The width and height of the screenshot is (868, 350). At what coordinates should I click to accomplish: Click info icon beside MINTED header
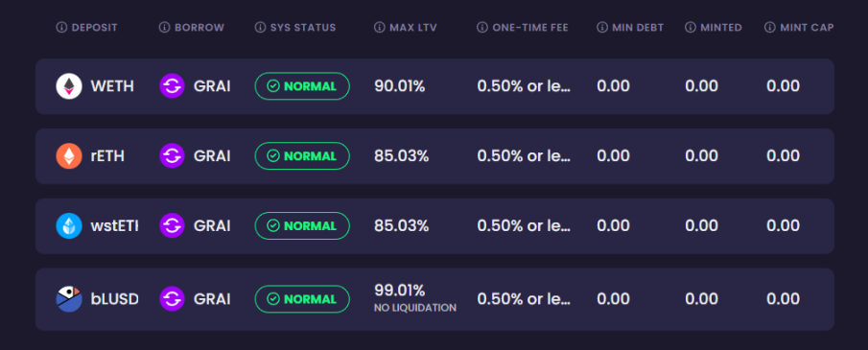(x=691, y=27)
